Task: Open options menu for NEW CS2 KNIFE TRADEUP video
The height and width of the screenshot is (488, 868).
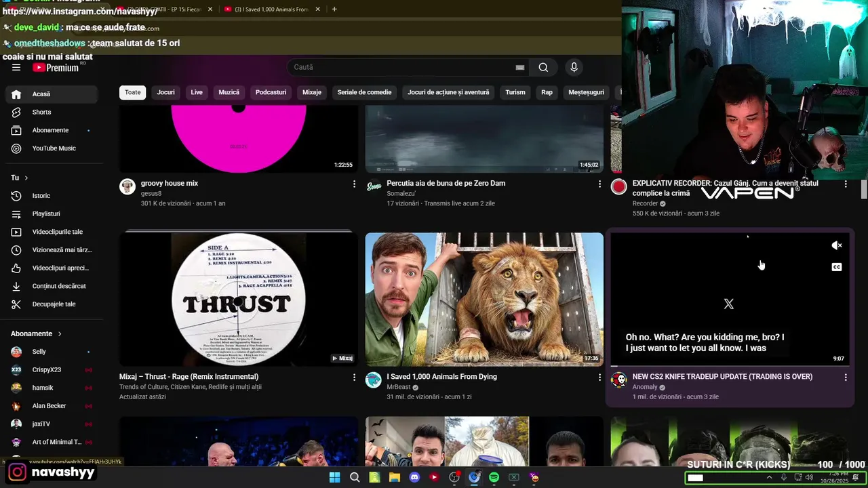Action: click(x=846, y=377)
